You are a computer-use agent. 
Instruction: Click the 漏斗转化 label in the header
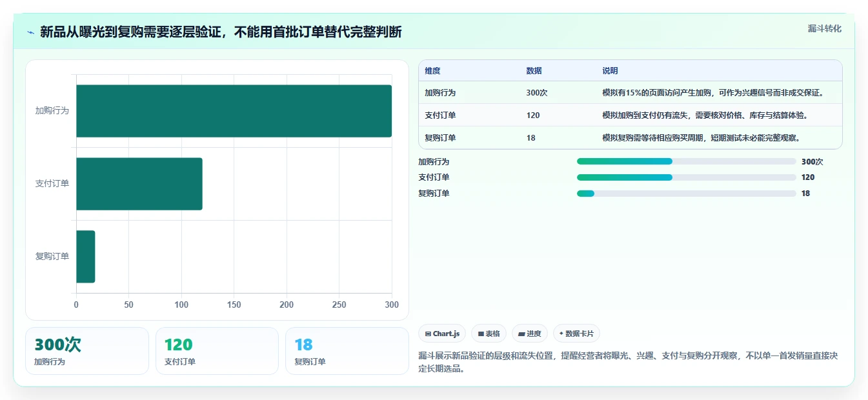click(x=824, y=29)
